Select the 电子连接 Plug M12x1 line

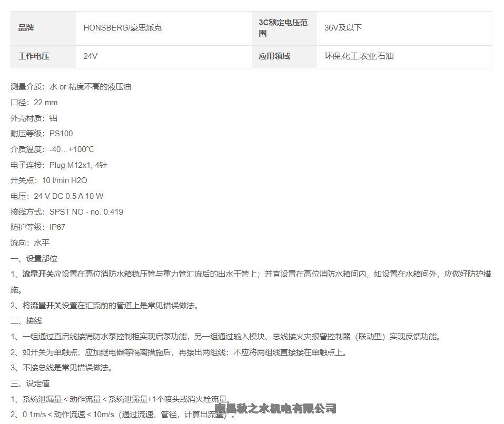coord(58,165)
